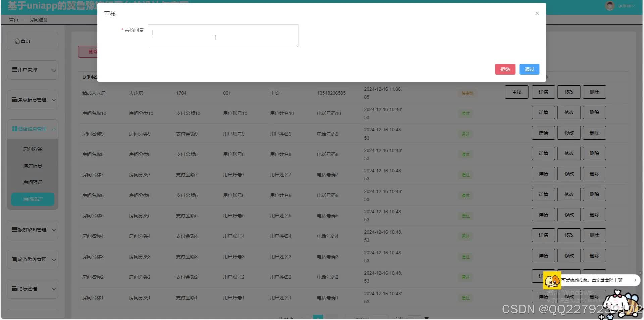Viewport: 644px width, 320px height.
Task: Click the 旅游路线管理 sidebar icon
Action: coord(14,259)
